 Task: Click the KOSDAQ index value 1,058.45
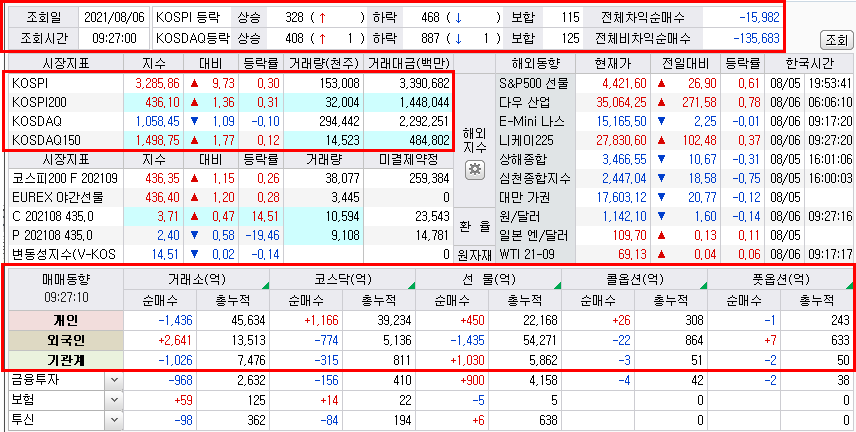(x=157, y=121)
